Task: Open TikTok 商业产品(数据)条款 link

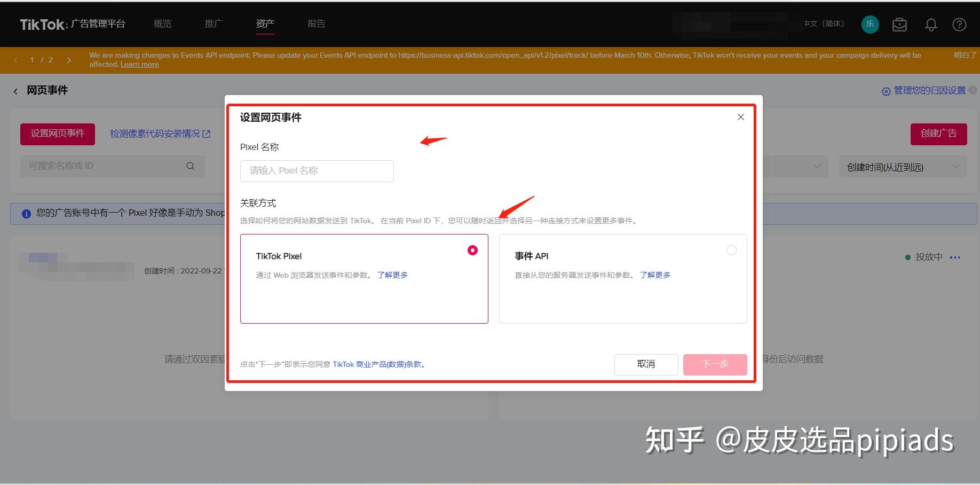Action: click(378, 364)
